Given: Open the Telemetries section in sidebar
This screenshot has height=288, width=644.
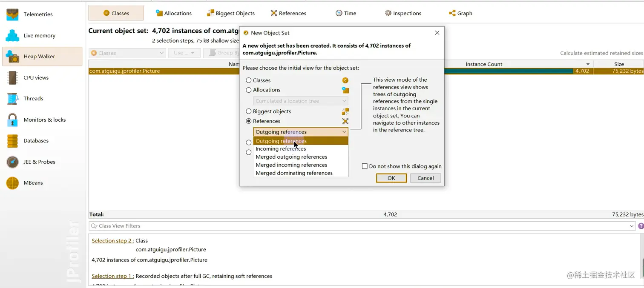Looking at the screenshot, I should [42, 14].
